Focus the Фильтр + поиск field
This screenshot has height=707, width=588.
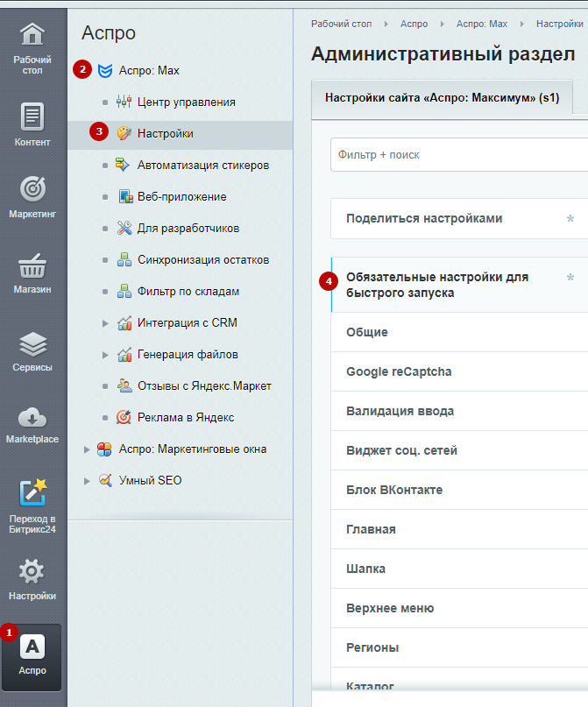(459, 155)
